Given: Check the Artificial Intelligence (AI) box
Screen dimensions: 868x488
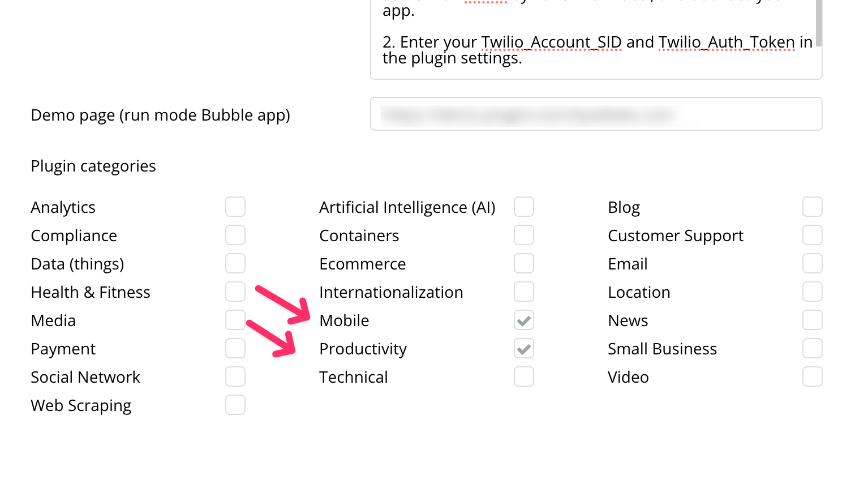Looking at the screenshot, I should click(524, 207).
